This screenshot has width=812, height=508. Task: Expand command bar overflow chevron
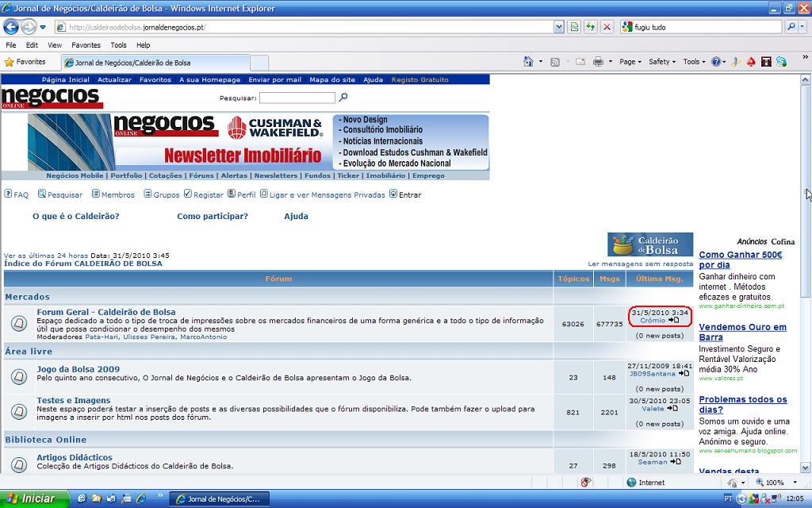pyautogui.click(x=806, y=57)
